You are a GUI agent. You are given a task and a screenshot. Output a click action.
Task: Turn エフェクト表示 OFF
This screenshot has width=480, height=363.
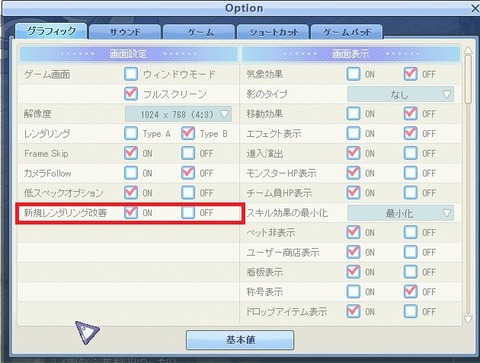coord(410,133)
